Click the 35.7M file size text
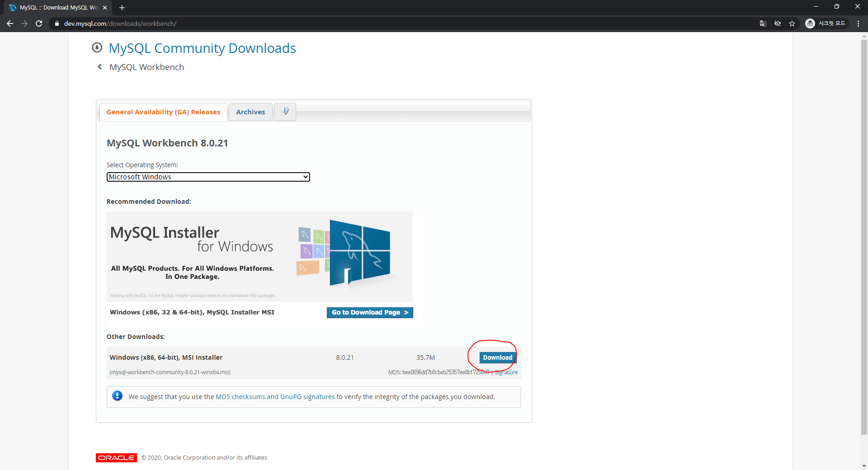Image resolution: width=868 pixels, height=470 pixels. tap(425, 357)
